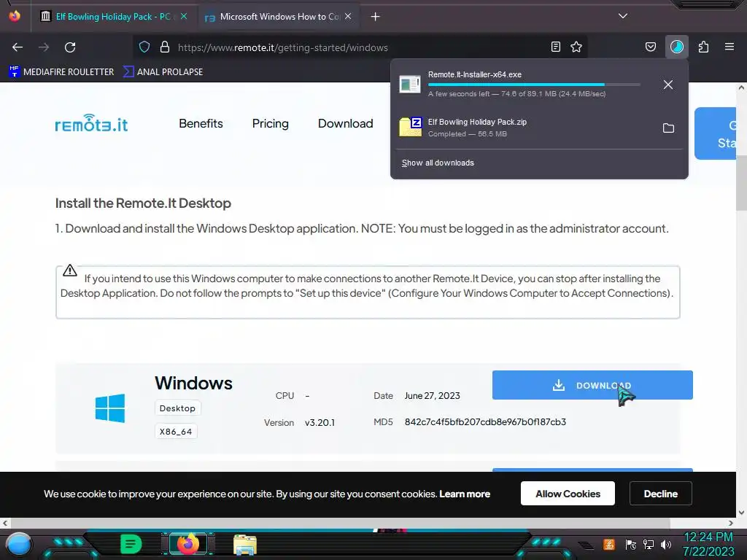Click the scroll up arrow

[741, 88]
